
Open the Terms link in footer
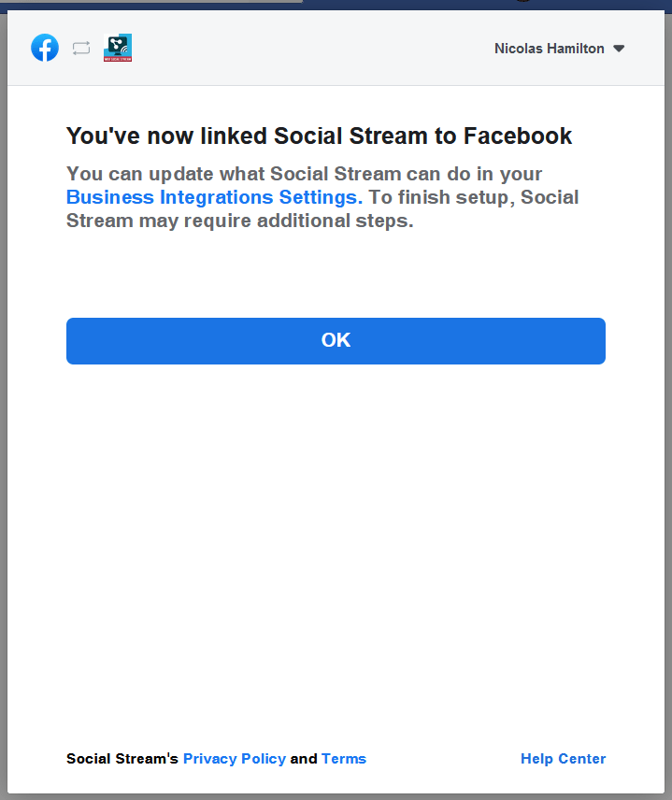pyautogui.click(x=344, y=759)
